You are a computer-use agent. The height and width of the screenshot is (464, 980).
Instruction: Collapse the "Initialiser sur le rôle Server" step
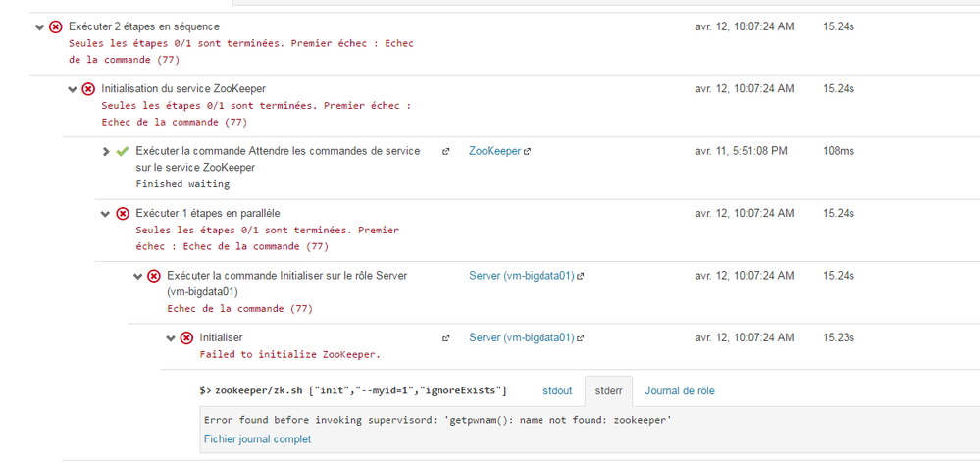(x=138, y=276)
